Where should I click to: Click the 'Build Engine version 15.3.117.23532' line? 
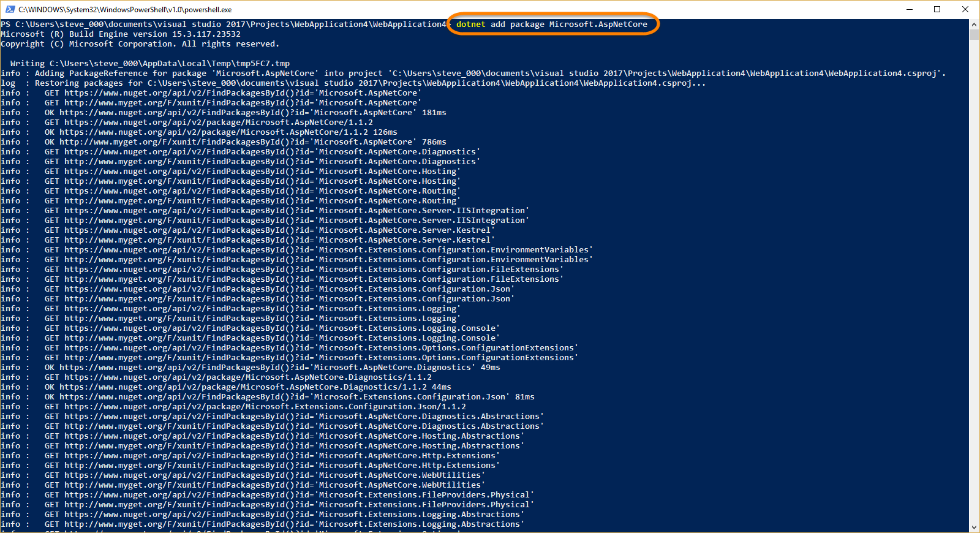[x=121, y=34]
